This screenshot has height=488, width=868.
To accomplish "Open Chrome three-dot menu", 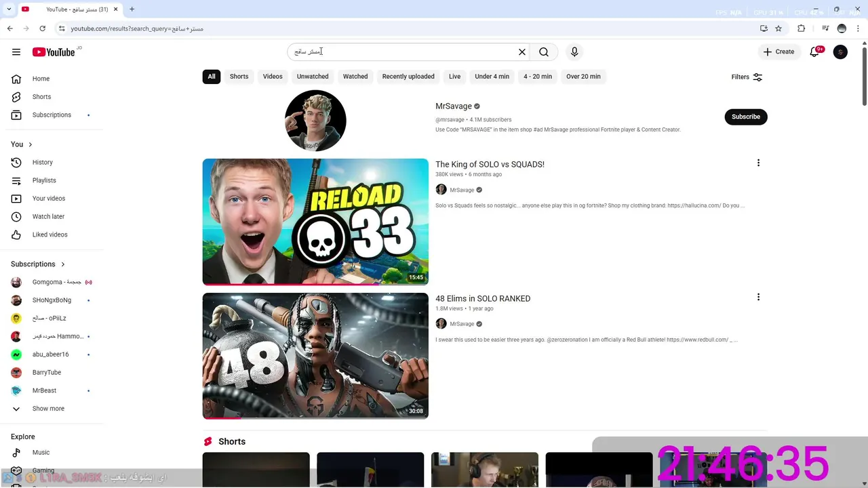I will [x=859, y=28].
